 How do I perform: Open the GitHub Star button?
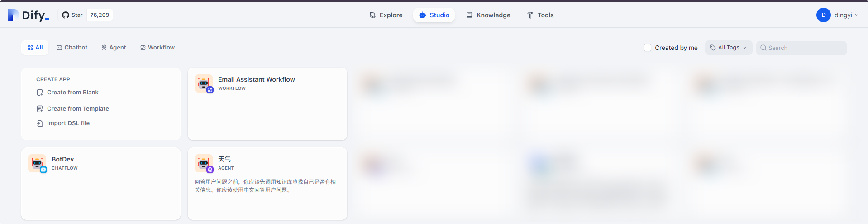tap(72, 15)
